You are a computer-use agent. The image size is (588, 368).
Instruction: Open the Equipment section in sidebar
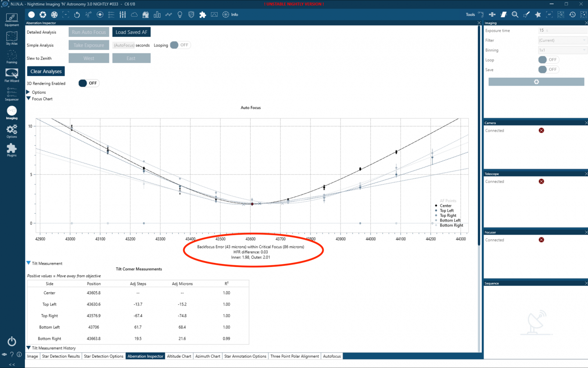[x=12, y=20]
